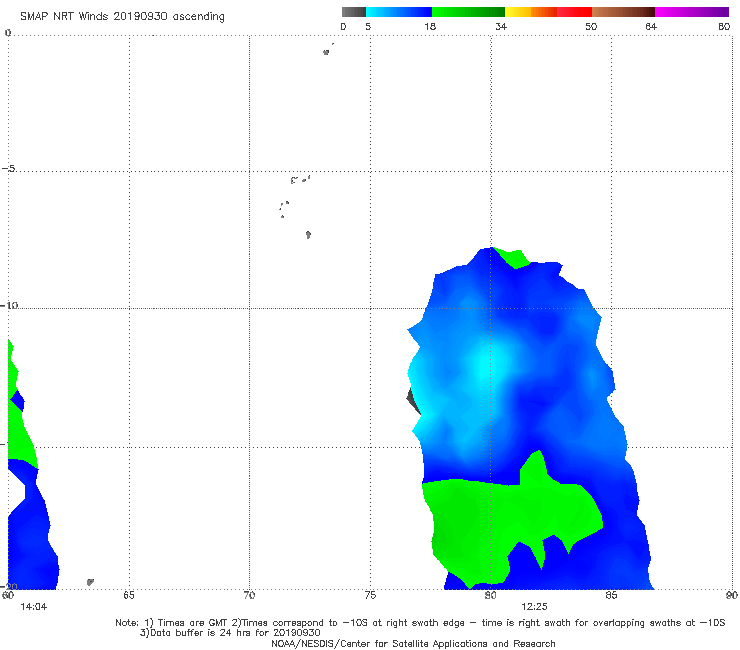Pick the green segment of the wind colorbar

click(x=468, y=12)
